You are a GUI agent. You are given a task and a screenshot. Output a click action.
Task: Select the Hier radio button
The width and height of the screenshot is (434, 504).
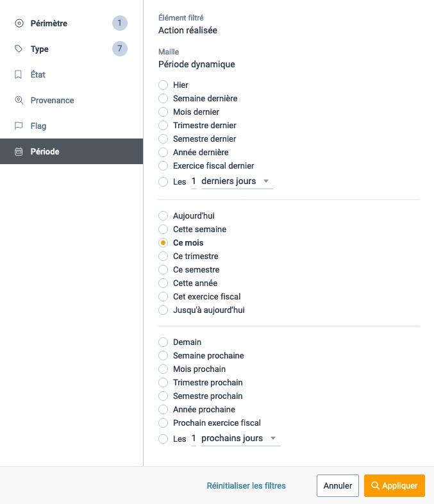point(163,85)
